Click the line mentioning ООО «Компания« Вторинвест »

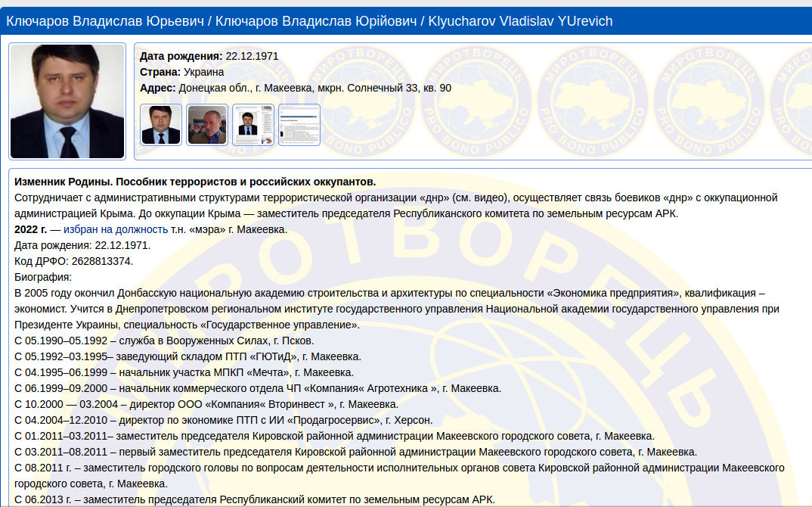(206, 404)
